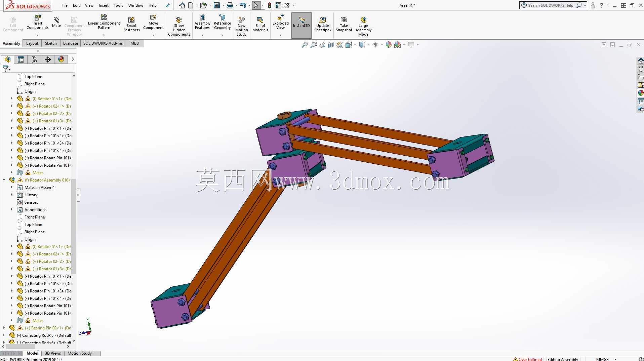
Task: Take Snapshot of the assembly
Action: [x=344, y=25]
